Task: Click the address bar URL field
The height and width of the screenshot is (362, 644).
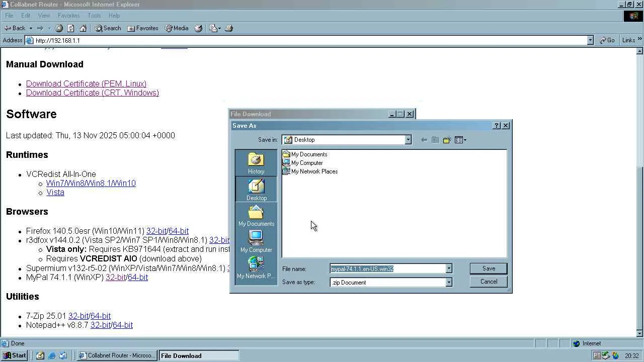Action: [306, 40]
